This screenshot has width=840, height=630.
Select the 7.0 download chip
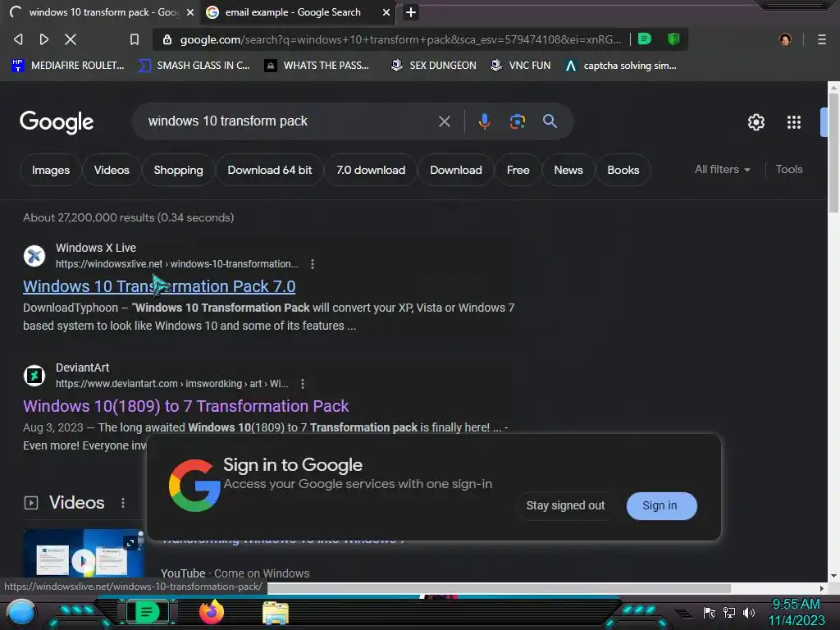tap(371, 170)
